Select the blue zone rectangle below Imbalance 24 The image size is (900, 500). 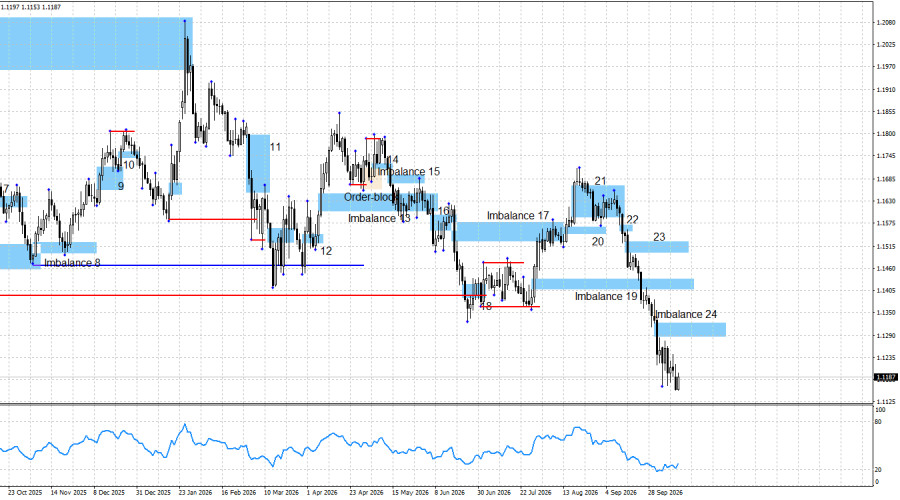tap(691, 330)
